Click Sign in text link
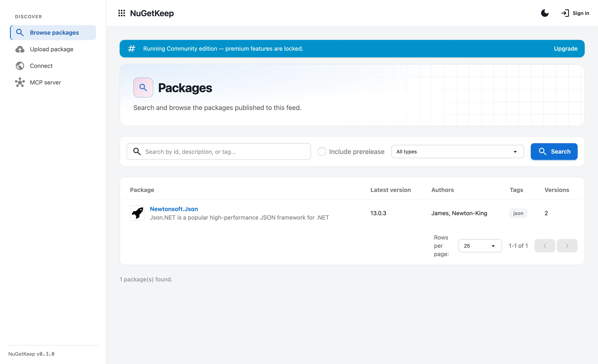Viewport: 598px width, 364px height. pos(581,13)
